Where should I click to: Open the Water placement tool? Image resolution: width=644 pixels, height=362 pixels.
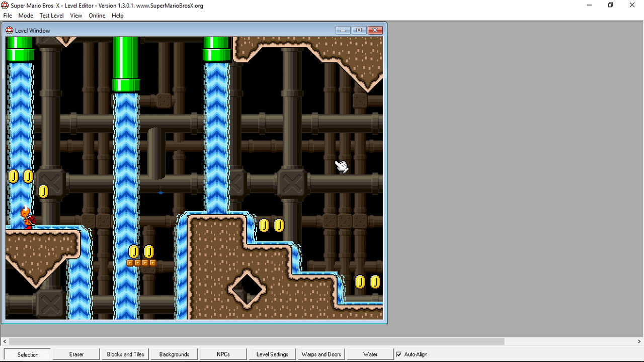[370, 354]
